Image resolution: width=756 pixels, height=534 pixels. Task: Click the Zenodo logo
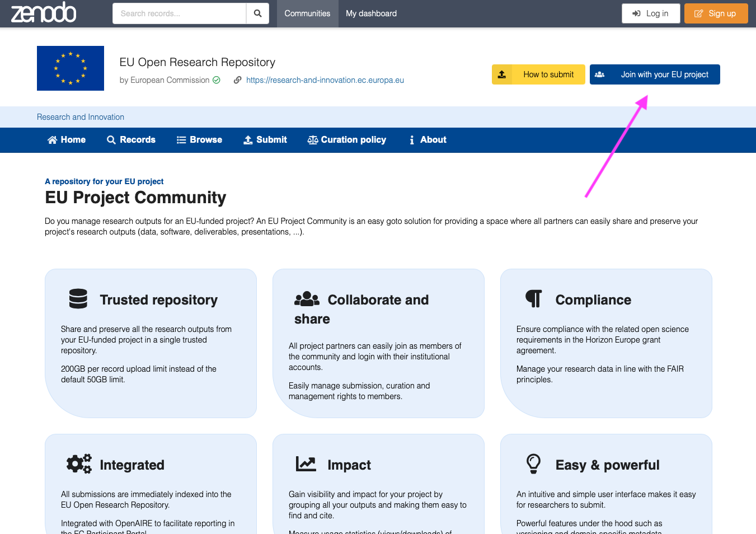44,12
